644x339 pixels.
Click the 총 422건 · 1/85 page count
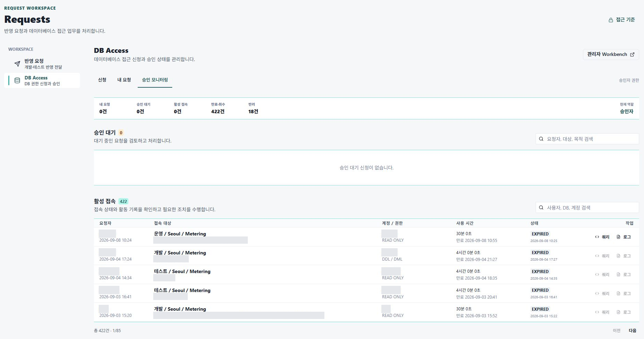click(107, 331)
